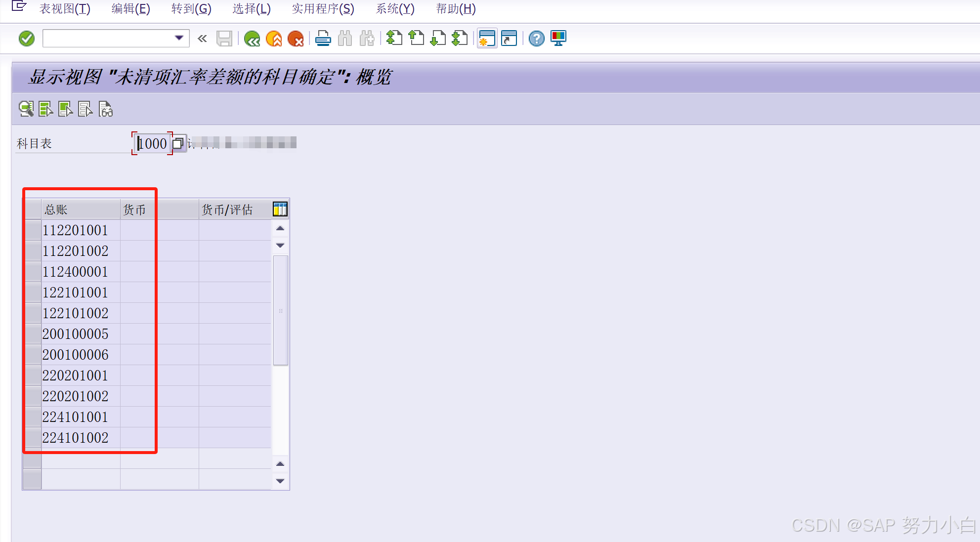Open the command field dropdown arrow

pyautogui.click(x=179, y=38)
